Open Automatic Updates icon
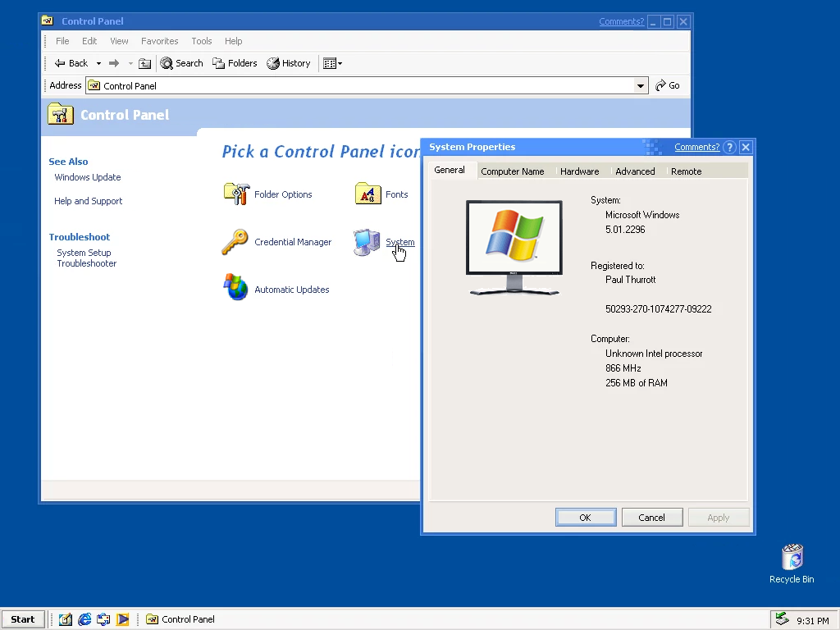Viewport: 840px width, 630px height. (235, 289)
